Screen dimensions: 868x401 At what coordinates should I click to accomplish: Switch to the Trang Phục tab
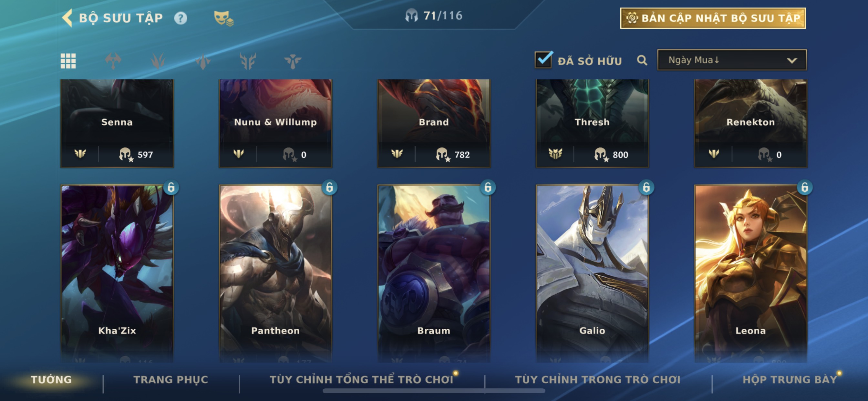tap(171, 379)
